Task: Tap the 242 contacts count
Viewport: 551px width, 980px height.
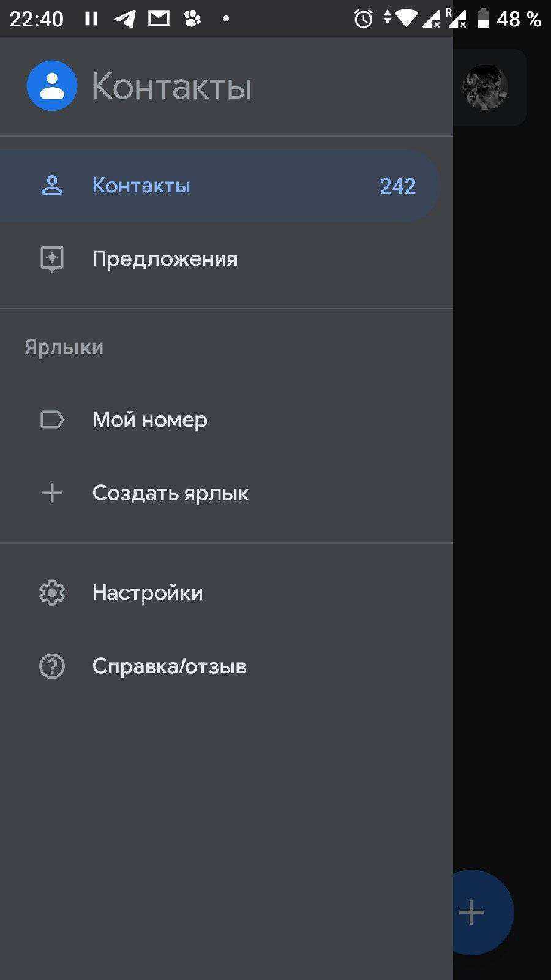Action: [397, 186]
